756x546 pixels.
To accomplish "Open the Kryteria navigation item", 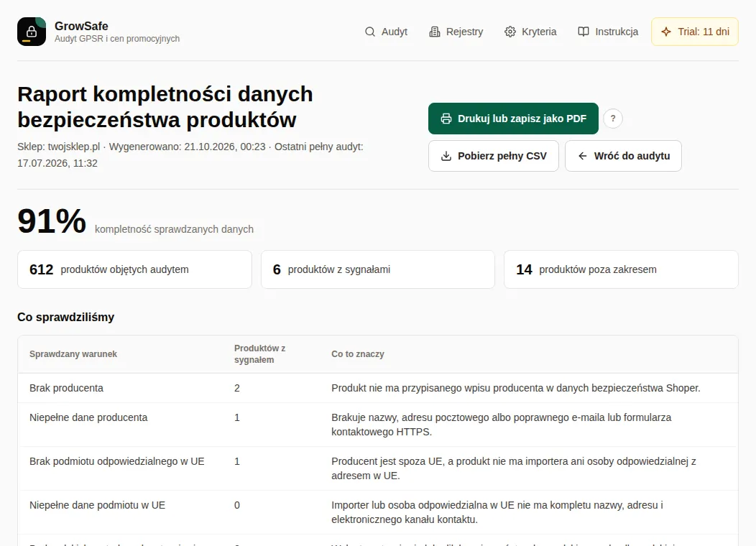I will (x=530, y=32).
